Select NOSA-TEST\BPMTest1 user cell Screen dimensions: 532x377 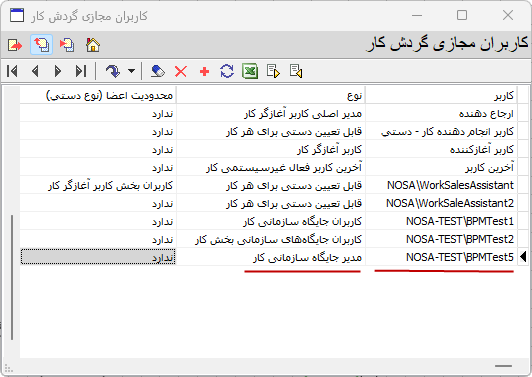441,221
